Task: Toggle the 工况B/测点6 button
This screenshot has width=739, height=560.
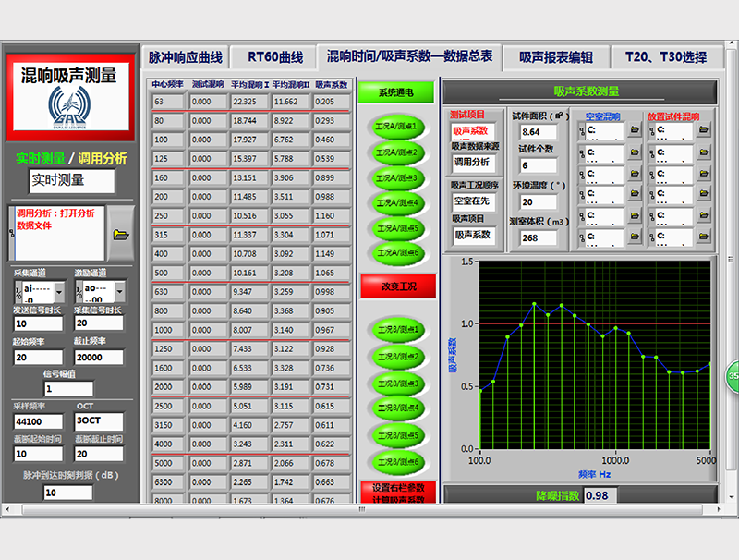Action: pos(398,462)
